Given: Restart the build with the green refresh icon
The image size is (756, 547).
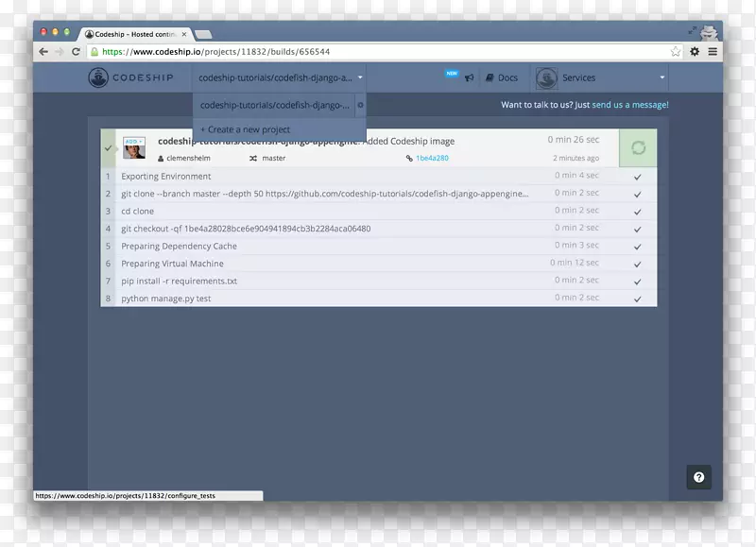Looking at the screenshot, I should (638, 148).
